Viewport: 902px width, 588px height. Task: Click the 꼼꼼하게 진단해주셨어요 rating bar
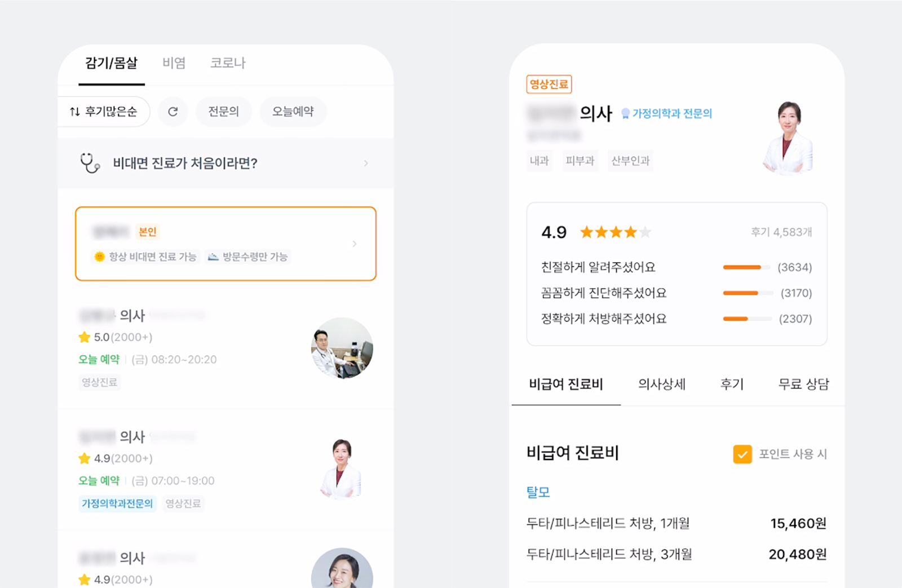tap(747, 293)
